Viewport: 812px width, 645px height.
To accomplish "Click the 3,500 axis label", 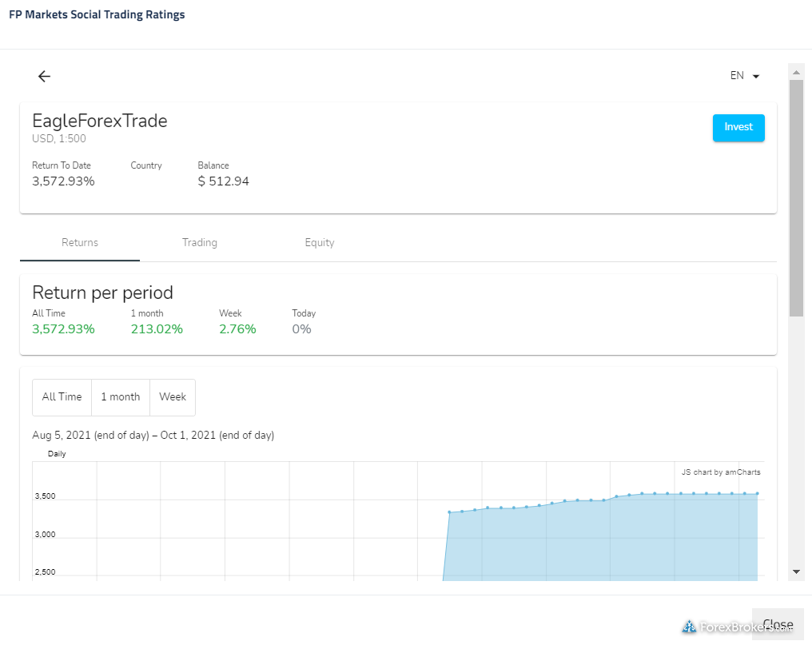I will coord(45,496).
